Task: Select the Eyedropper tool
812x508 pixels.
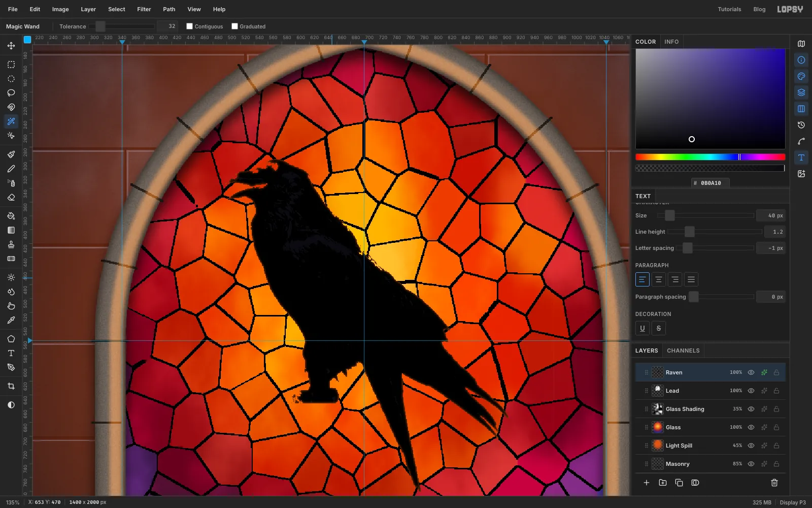Action: 11,320
